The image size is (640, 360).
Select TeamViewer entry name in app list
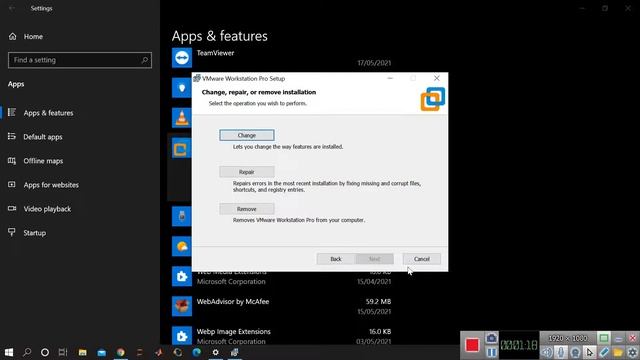coord(215,53)
